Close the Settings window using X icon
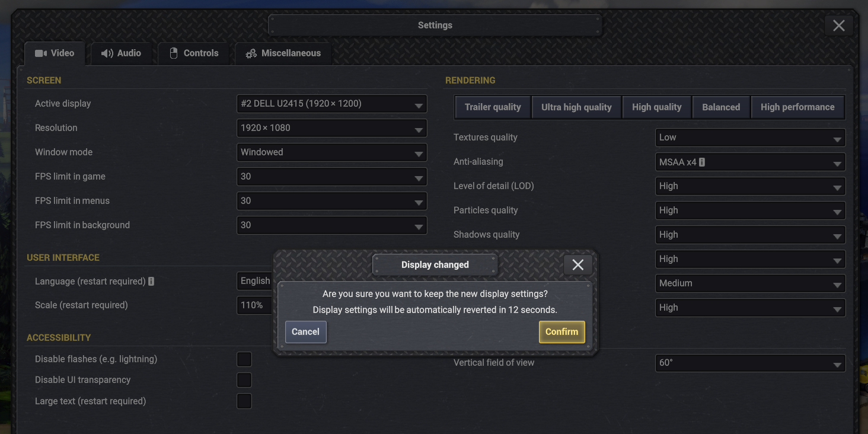The image size is (868, 434). click(838, 25)
